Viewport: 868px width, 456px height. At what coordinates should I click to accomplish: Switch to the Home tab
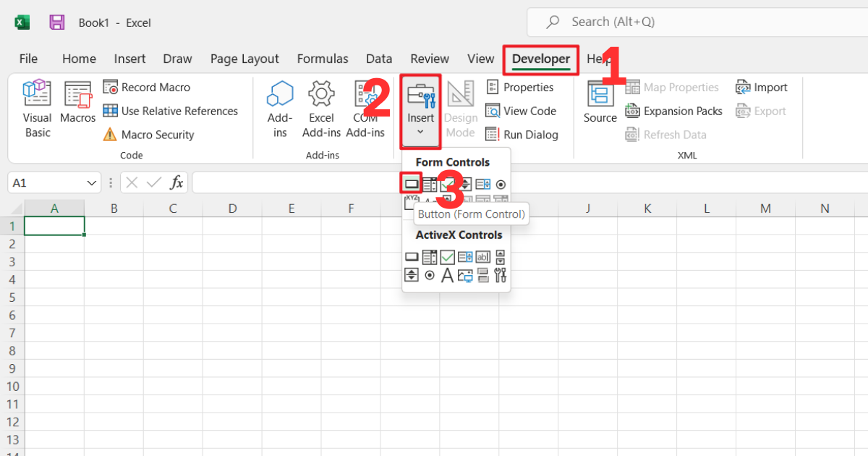(79, 59)
